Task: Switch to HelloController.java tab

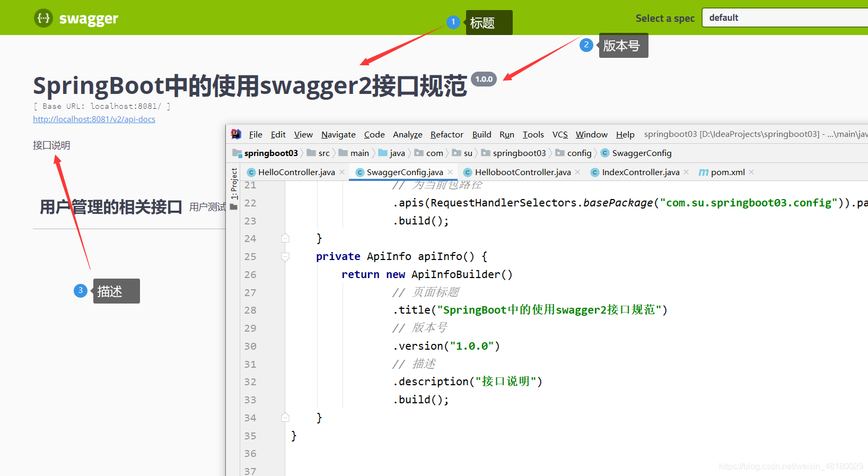Action: [296, 172]
